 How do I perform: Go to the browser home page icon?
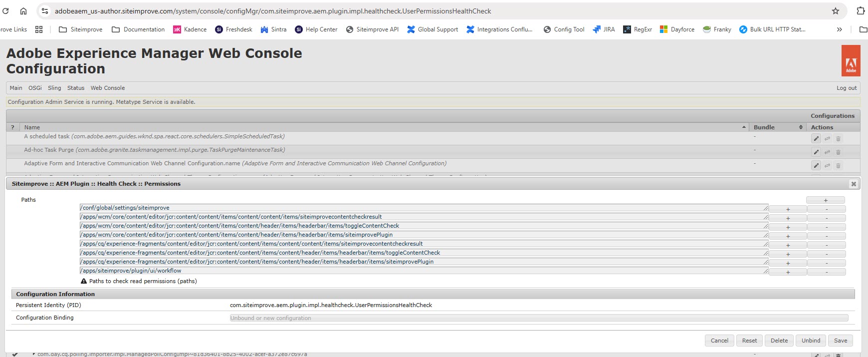[x=23, y=11]
